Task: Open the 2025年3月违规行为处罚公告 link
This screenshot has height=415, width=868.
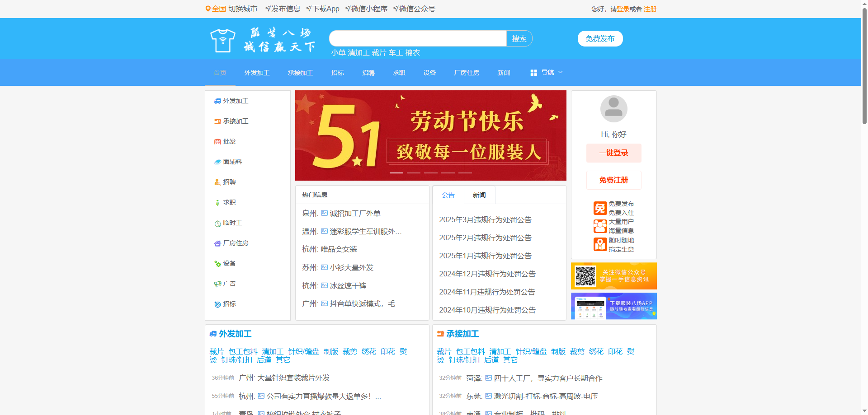Action: click(x=486, y=220)
